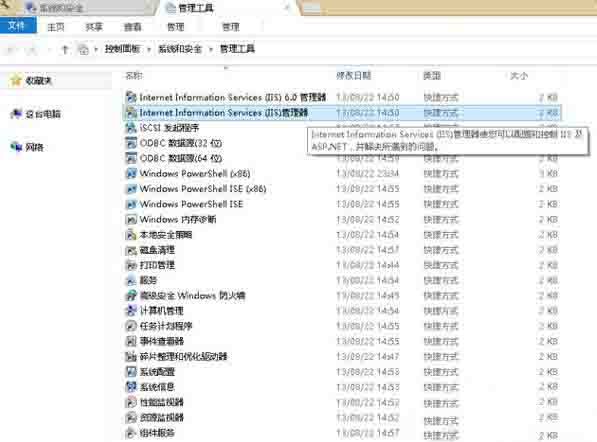Click the 快捷方式 type cell of 性能监视器 row
The height and width of the screenshot is (442, 597).
[x=441, y=402]
